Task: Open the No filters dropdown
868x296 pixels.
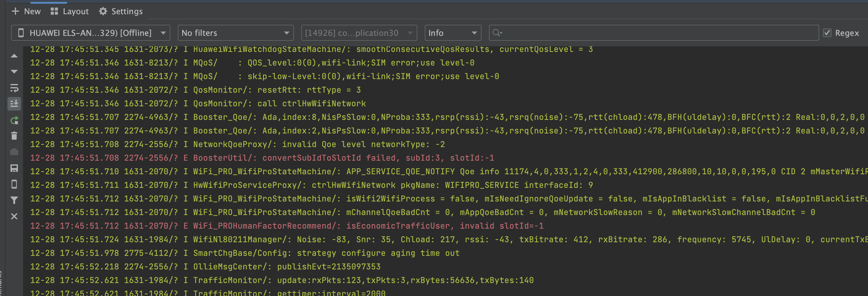Action: click(x=236, y=33)
